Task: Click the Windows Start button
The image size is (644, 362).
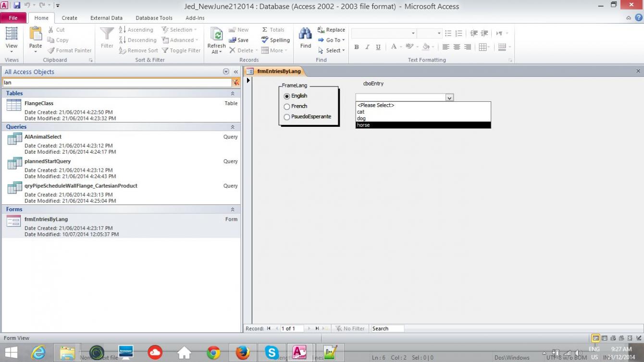Action: (11, 353)
